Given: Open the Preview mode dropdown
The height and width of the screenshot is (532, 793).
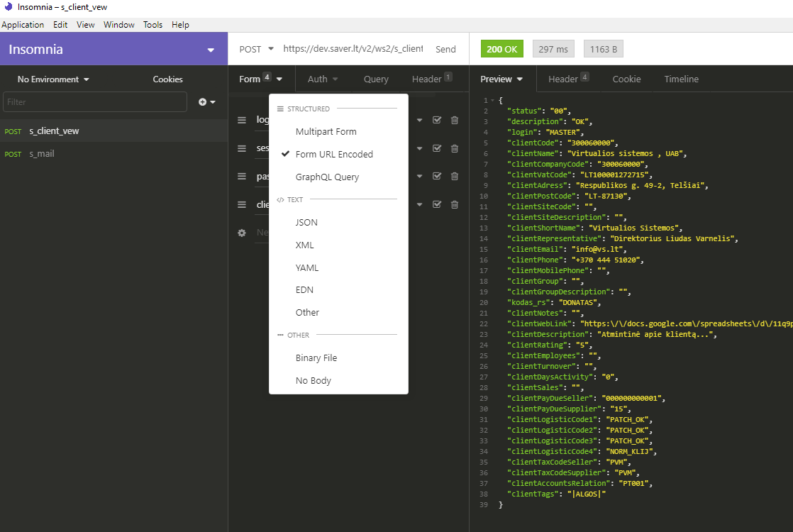Looking at the screenshot, I should 501,79.
